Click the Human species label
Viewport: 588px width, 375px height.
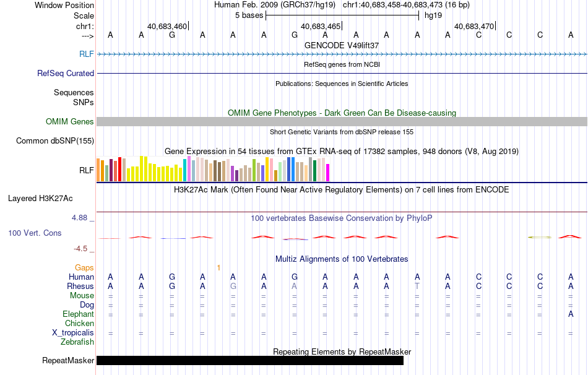pyautogui.click(x=81, y=277)
